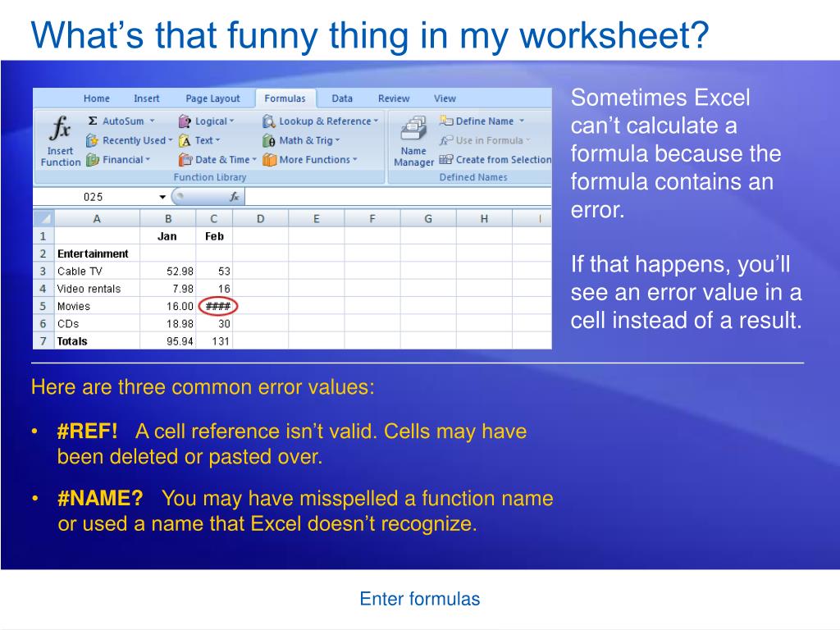
Task: Select the Movies label cell
Action: pyautogui.click(x=97, y=307)
